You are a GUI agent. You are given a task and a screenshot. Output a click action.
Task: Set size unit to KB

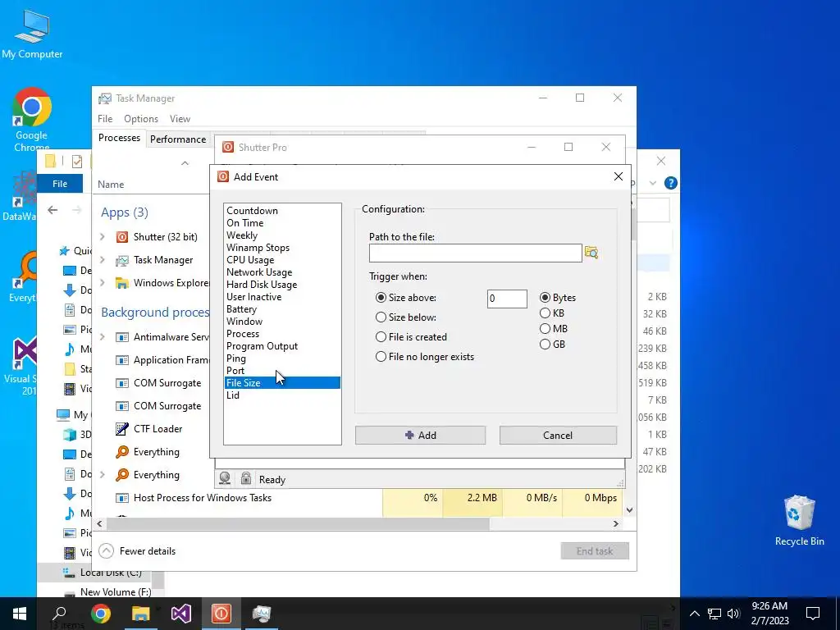545,313
